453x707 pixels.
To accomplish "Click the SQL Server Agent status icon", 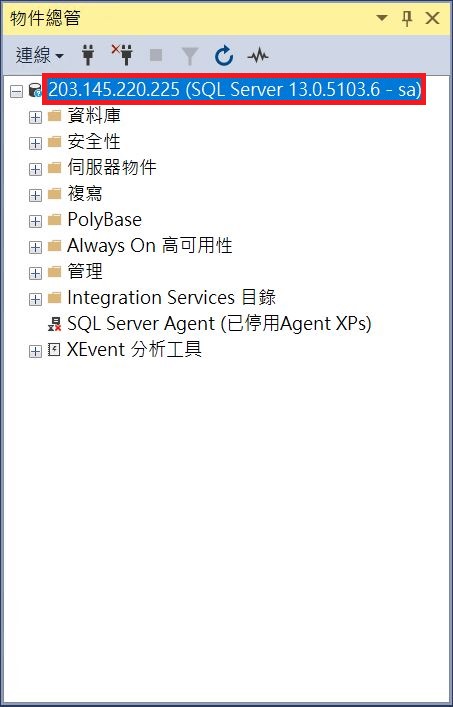I will tap(55, 324).
